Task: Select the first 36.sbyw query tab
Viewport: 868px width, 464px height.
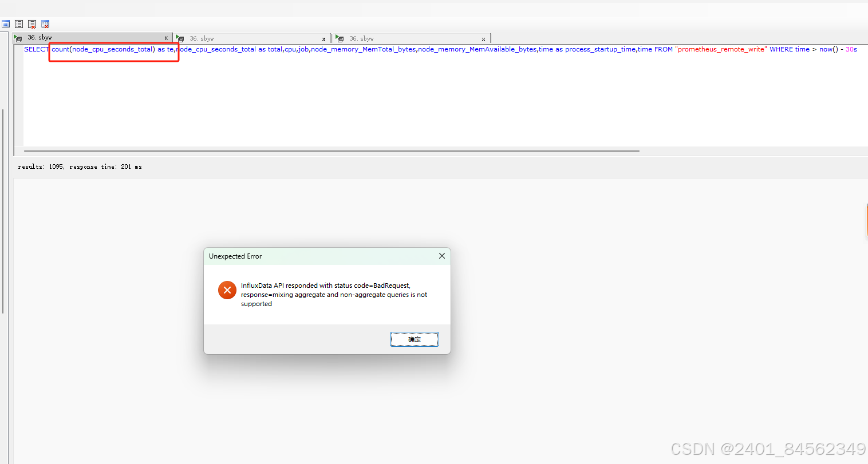Action: tap(92, 38)
